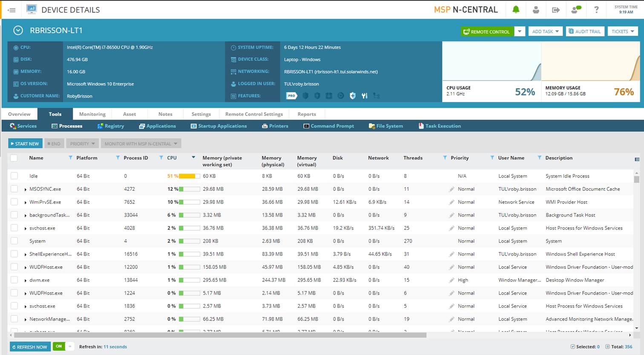Click the logout arrow icon
Screen dimensions: 644x355
[556, 10]
